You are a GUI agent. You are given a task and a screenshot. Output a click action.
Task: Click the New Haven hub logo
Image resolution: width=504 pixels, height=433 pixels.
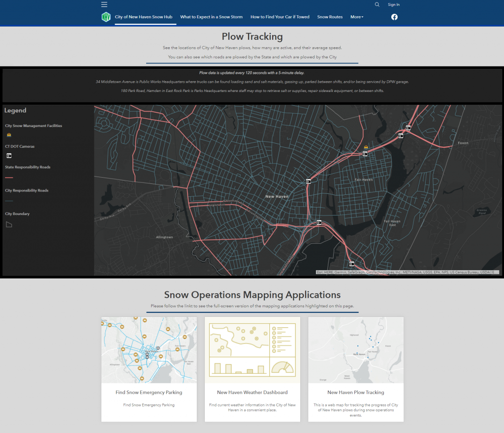pos(106,17)
